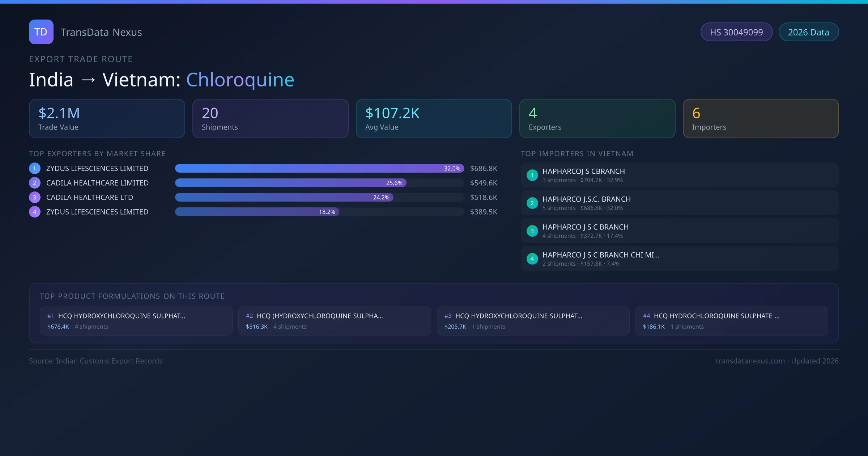
Task: Open formulation #4 HCQ Hydrochloroquine Sulphate card
Action: pyautogui.click(x=731, y=321)
